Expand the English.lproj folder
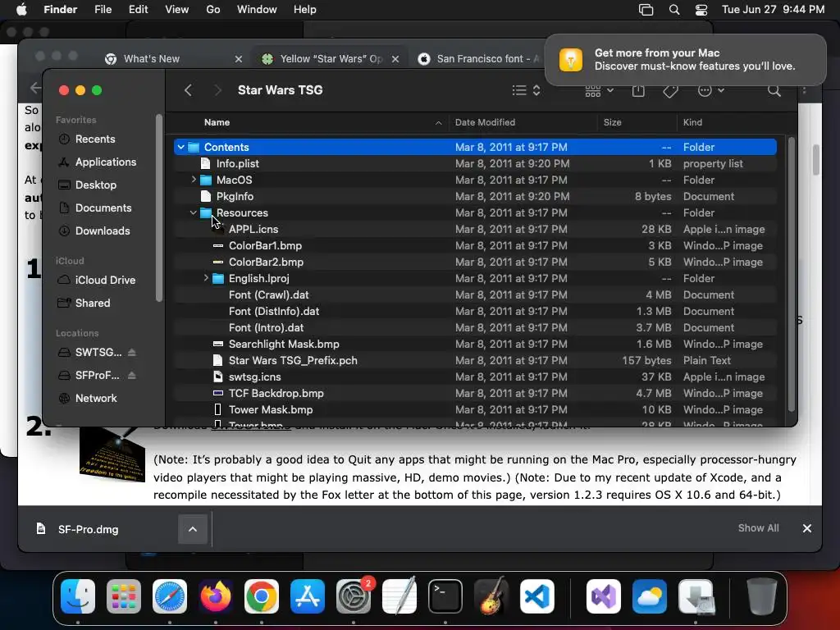This screenshot has height=630, width=840. (206, 278)
